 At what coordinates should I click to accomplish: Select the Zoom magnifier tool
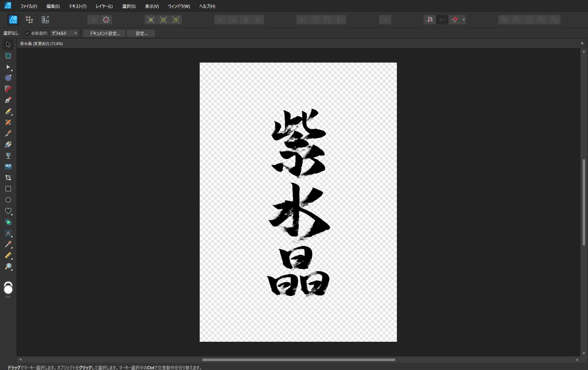click(8, 266)
